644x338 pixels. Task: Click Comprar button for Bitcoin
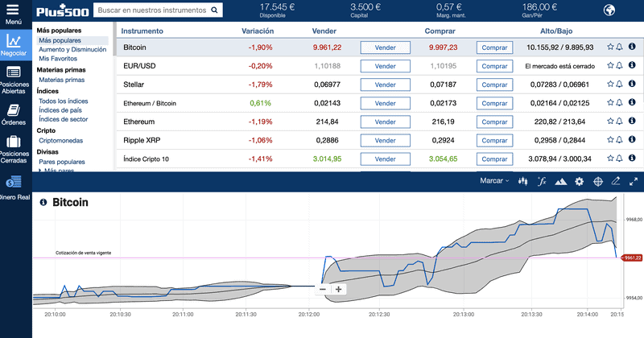[494, 47]
